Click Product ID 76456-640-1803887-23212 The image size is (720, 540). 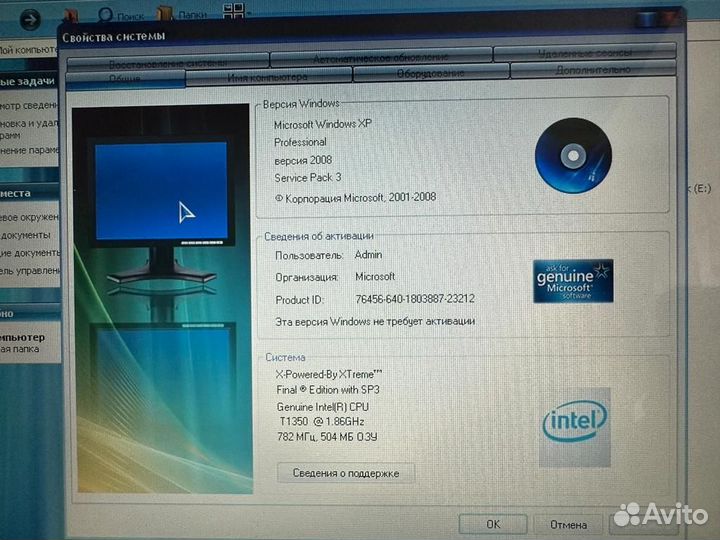415,299
